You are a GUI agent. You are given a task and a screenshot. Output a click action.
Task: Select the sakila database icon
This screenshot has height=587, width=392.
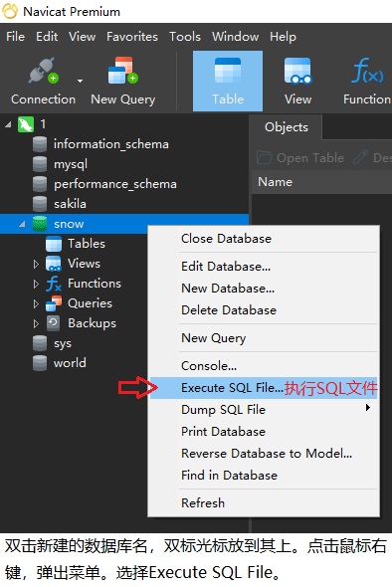pyautogui.click(x=40, y=204)
